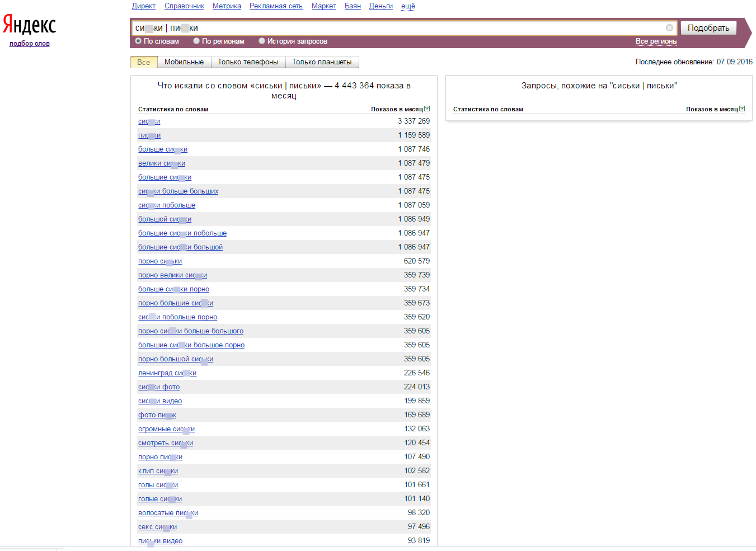Switch to the Все tab
The width and height of the screenshot is (756, 551).
click(x=144, y=62)
